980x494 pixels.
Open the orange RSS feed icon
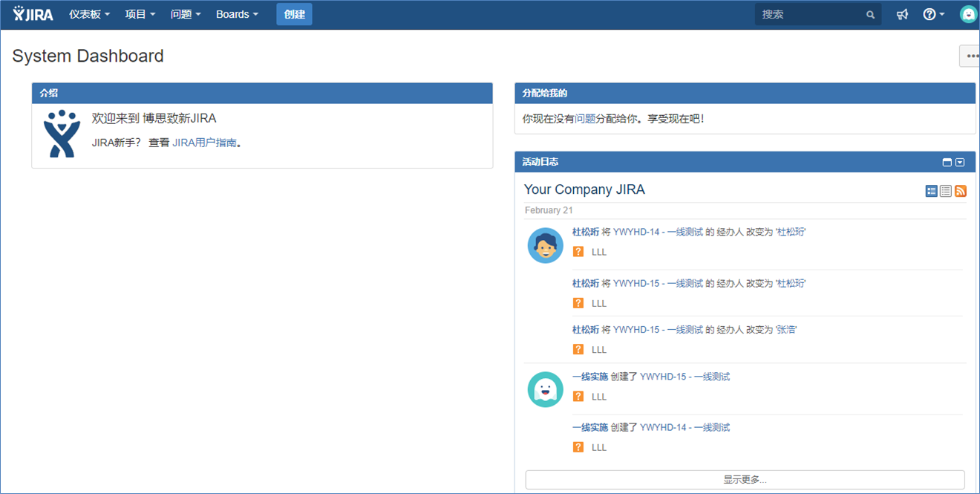[x=961, y=191]
